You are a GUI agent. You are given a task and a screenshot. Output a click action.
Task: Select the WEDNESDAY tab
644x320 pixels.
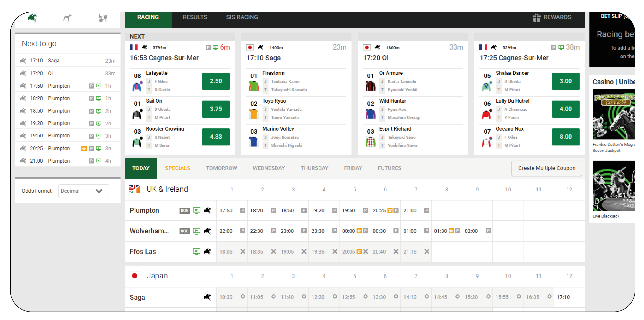point(269,168)
